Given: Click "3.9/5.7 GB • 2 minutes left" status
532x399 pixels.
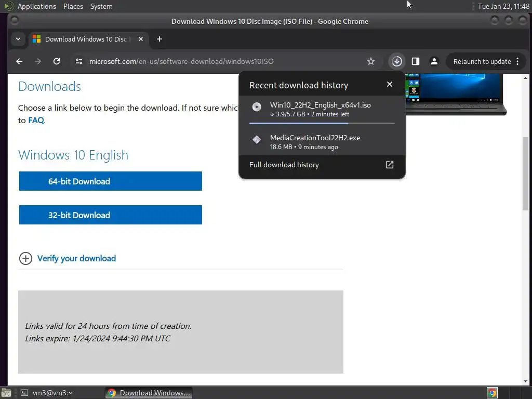Looking at the screenshot, I should point(310,114).
